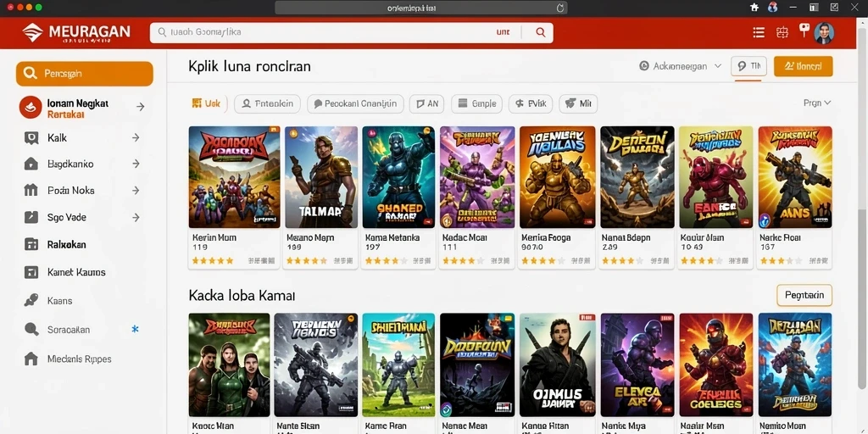The width and height of the screenshot is (868, 434).
Task: Click the star rating under Kerim Mom
Action: pyautogui.click(x=213, y=260)
